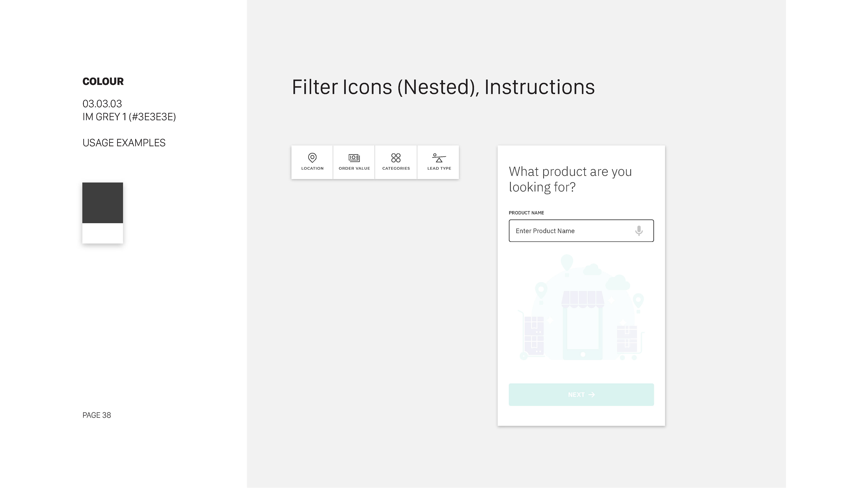Click the IM Grey 1 dark colour swatch

point(103,203)
